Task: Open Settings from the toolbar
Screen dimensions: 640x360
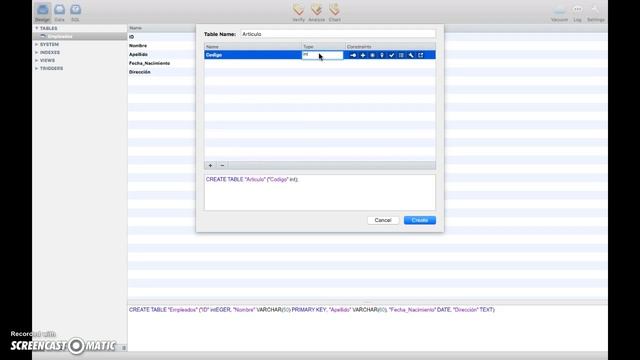Action: [596, 12]
